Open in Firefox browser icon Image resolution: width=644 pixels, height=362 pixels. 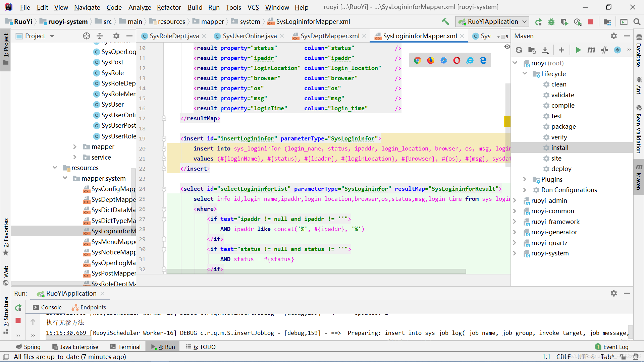pos(431,60)
